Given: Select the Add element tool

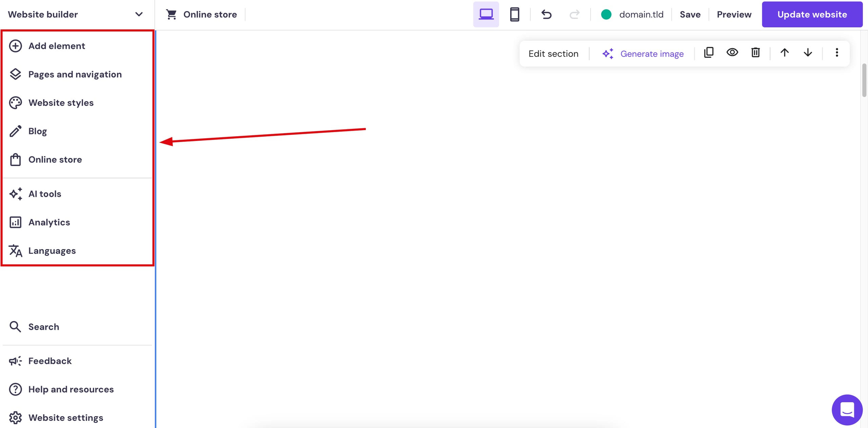Looking at the screenshot, I should [x=56, y=46].
